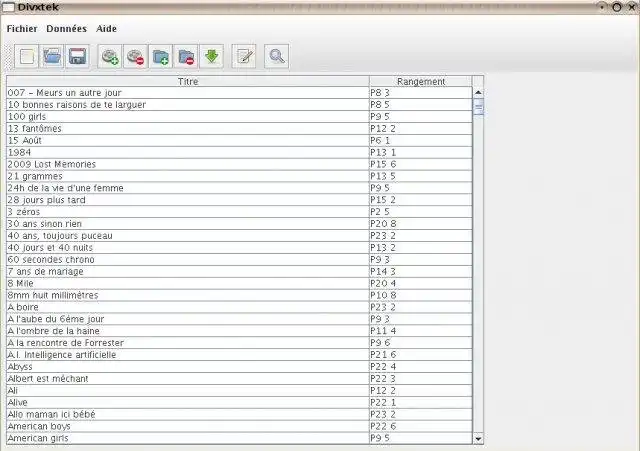Select the American boys row
The height and width of the screenshot is (451, 640).
point(239,426)
